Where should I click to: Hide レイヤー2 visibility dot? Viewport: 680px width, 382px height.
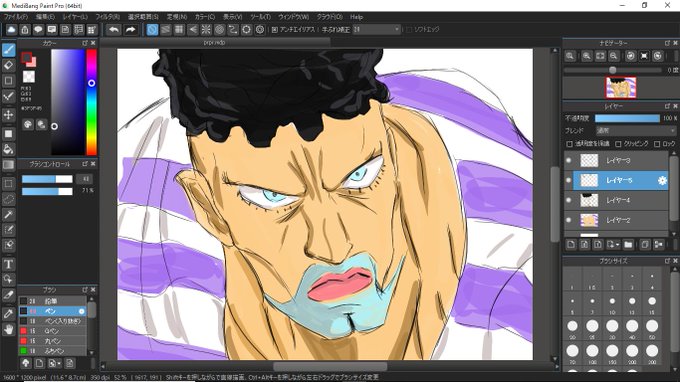(x=569, y=220)
